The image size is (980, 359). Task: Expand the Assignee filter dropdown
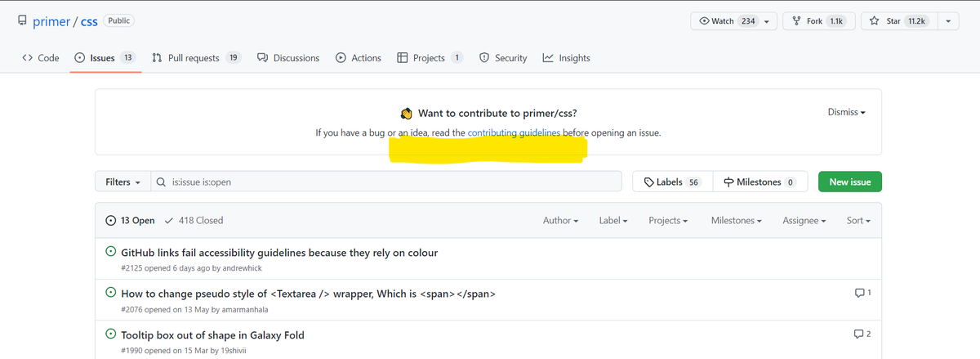804,221
